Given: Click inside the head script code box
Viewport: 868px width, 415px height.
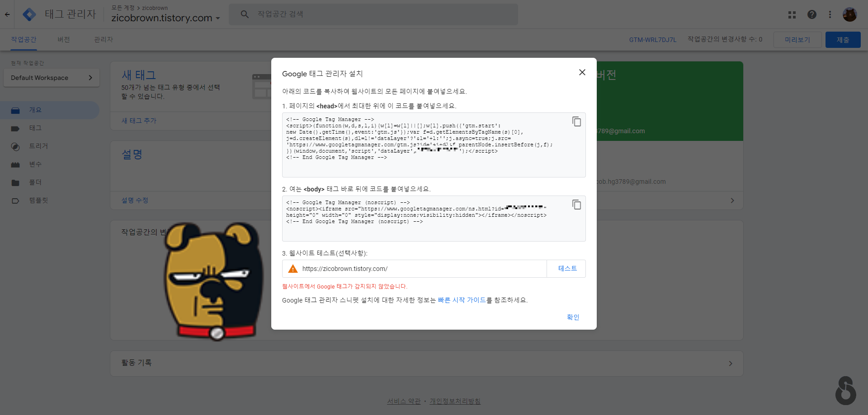Looking at the screenshot, I should coord(434,145).
